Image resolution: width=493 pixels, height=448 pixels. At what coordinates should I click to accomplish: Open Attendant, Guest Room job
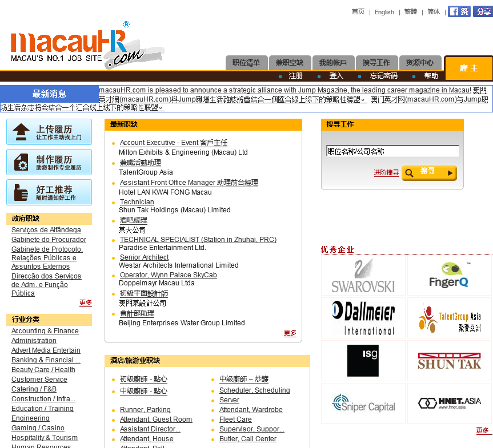point(156,419)
